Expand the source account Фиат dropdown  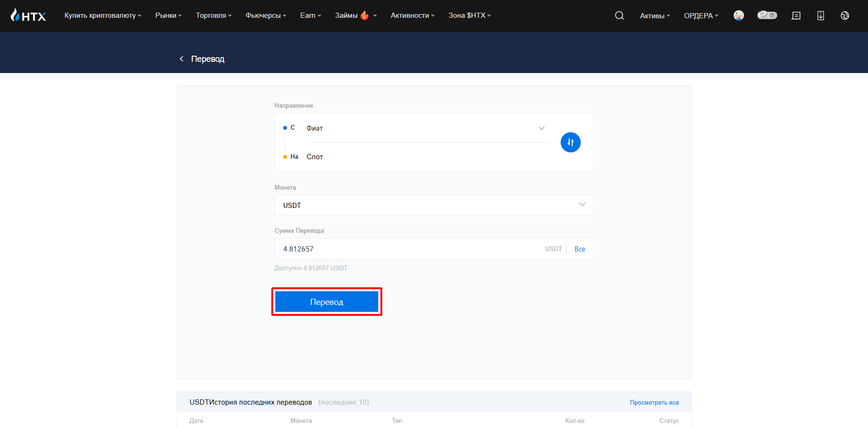(426, 128)
